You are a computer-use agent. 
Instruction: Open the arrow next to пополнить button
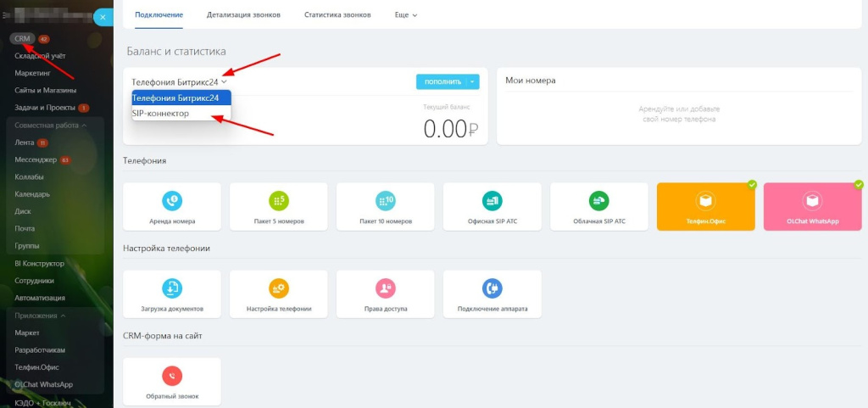tap(473, 81)
